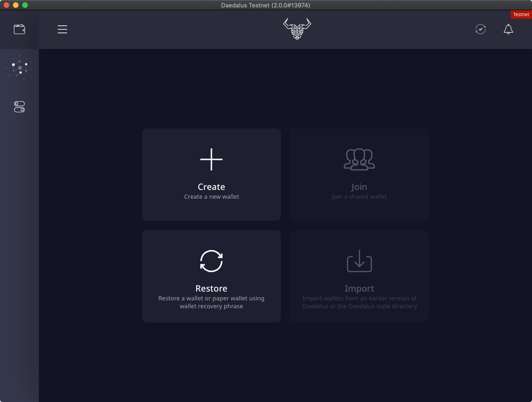Click the "Join" label

(359, 187)
